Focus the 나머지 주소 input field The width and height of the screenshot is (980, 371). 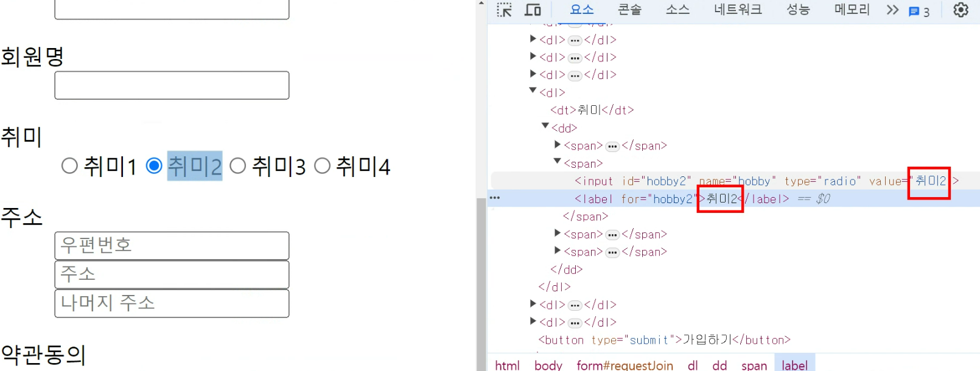[172, 303]
